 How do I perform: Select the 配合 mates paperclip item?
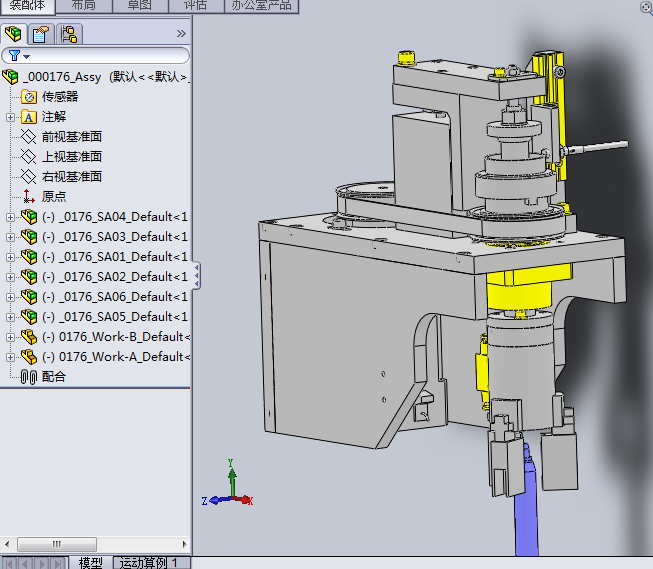coord(53,376)
